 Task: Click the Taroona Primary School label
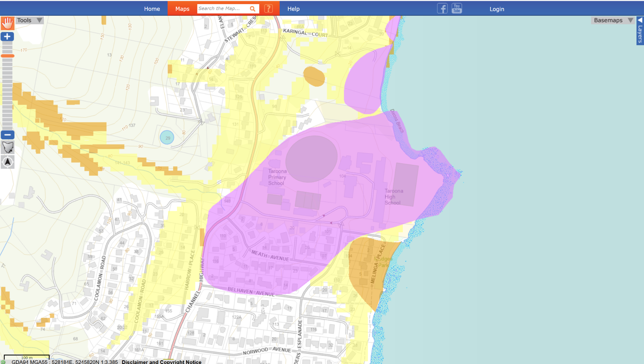[277, 177]
